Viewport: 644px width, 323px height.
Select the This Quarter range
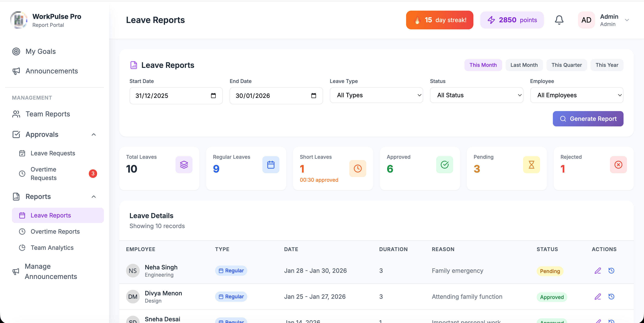(566, 65)
